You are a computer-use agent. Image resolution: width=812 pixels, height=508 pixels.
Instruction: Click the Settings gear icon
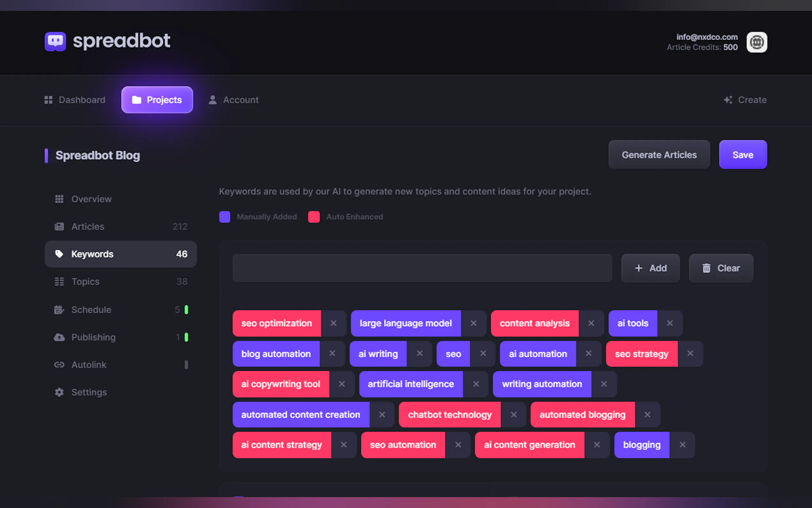59,393
